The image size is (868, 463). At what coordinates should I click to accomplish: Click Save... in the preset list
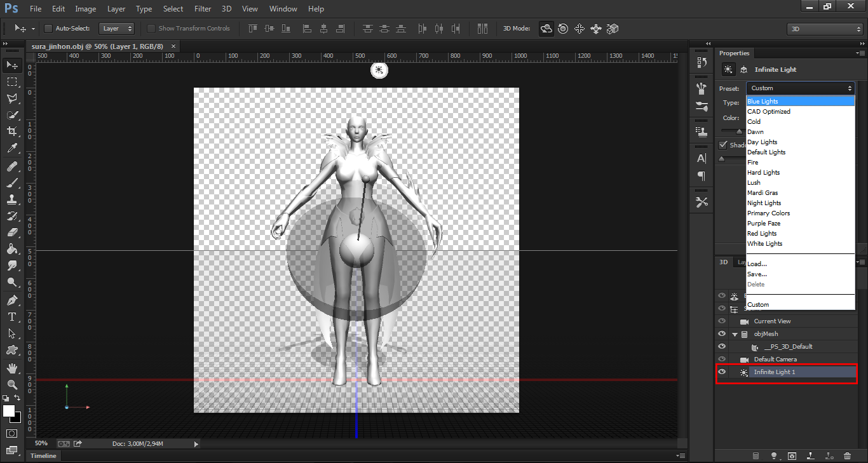[x=801, y=274]
